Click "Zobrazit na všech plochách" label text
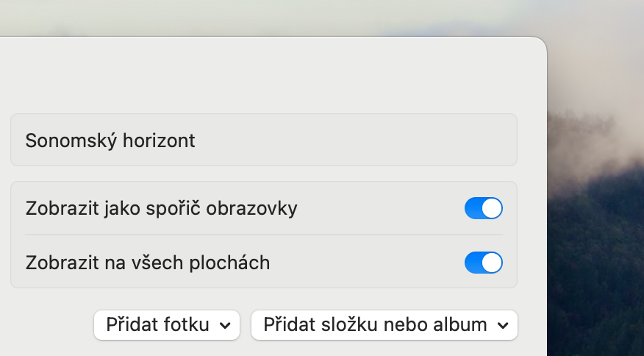644x356 pixels. [147, 262]
